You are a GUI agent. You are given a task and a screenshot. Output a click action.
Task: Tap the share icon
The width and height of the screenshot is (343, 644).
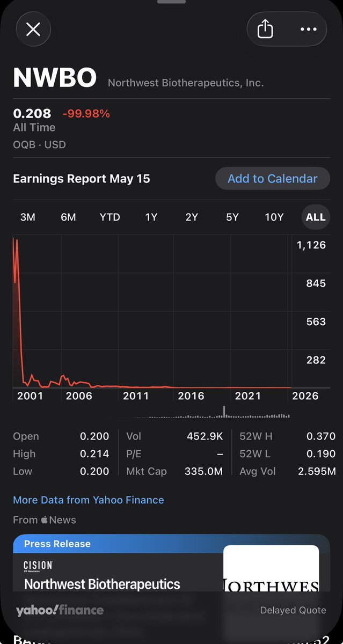point(266,29)
